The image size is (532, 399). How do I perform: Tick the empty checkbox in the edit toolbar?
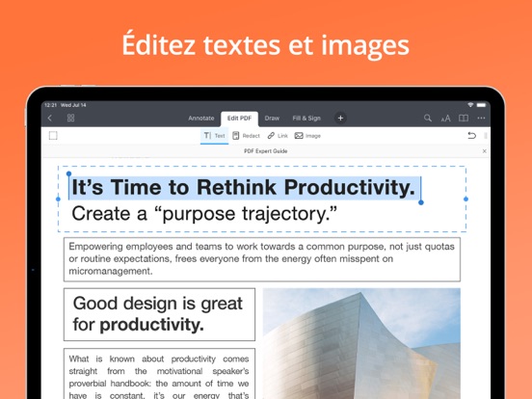[x=53, y=136]
